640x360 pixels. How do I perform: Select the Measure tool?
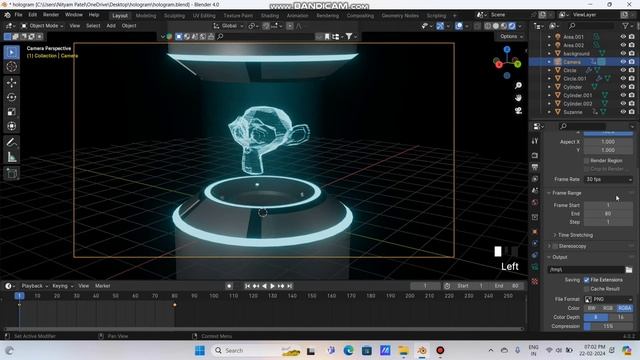click(11, 157)
